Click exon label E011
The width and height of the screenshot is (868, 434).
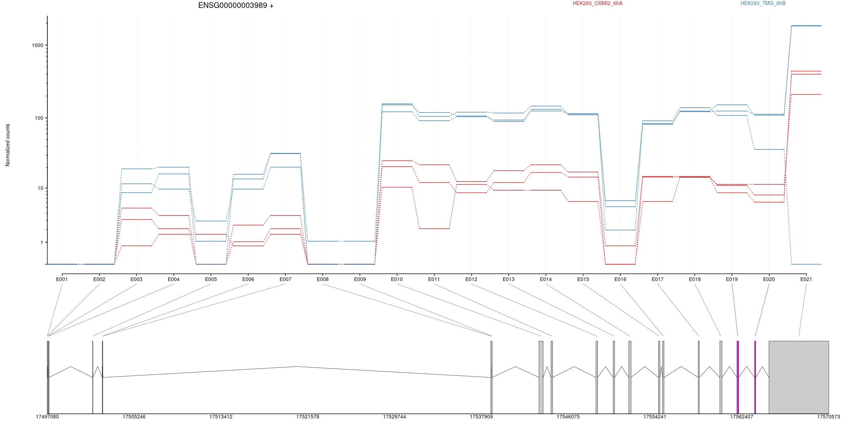point(434,279)
